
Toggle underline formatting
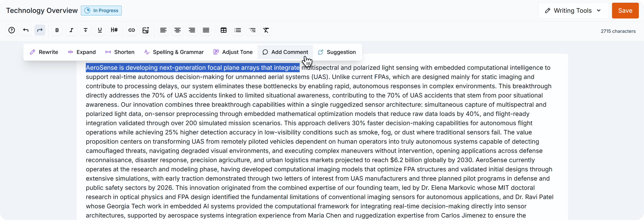pyautogui.click(x=100, y=30)
